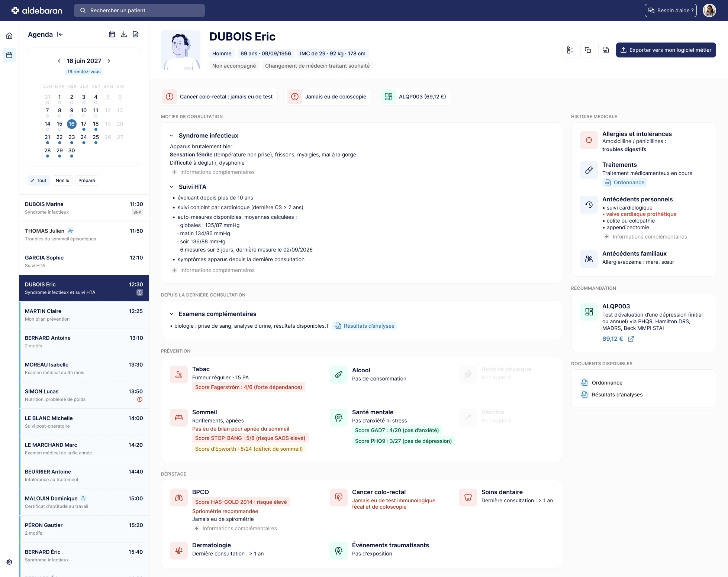Collapse the Syndrome infectieux section
The height and width of the screenshot is (577, 728).
tap(171, 136)
